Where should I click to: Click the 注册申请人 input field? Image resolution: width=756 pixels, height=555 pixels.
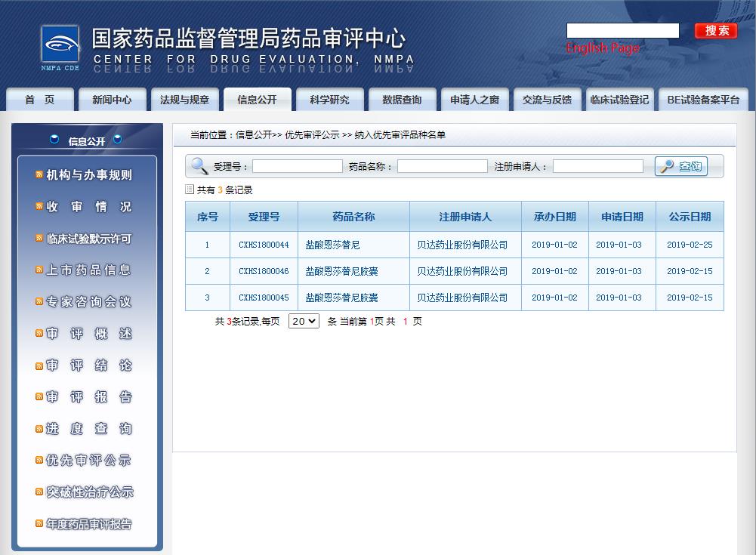click(x=597, y=166)
